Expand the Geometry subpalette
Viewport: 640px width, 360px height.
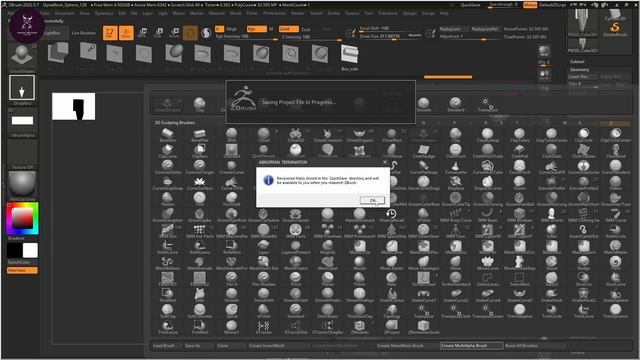(579, 69)
